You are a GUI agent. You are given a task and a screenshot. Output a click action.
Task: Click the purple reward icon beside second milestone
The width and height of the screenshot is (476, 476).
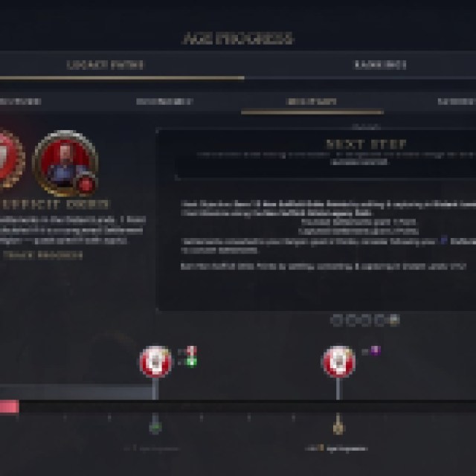click(x=376, y=350)
